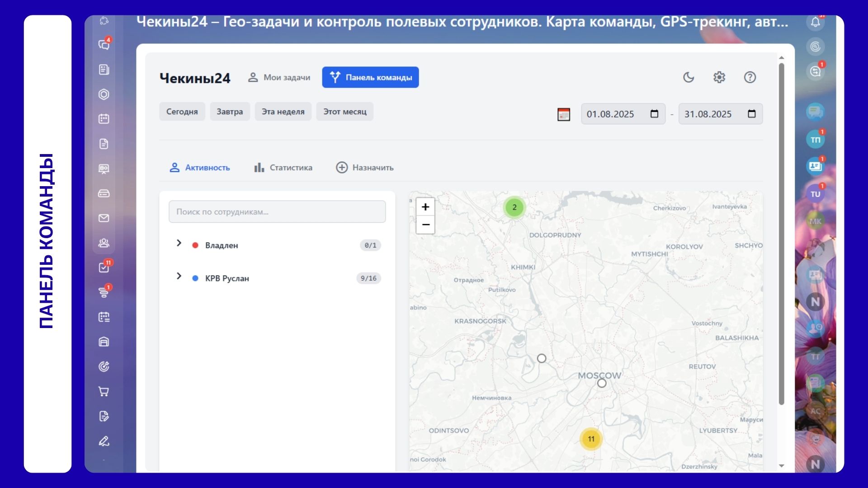Zoom in on the map
This screenshot has height=488, width=868.
click(425, 207)
